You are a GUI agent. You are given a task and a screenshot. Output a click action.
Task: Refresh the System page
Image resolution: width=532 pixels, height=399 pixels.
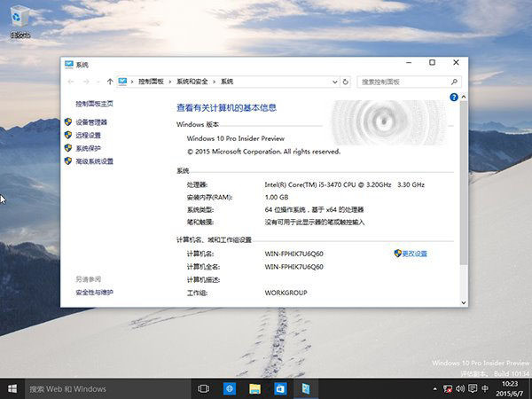(346, 82)
